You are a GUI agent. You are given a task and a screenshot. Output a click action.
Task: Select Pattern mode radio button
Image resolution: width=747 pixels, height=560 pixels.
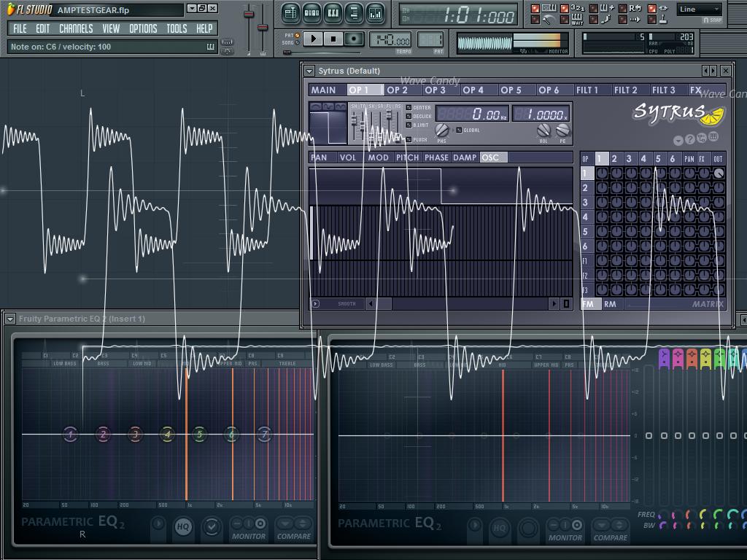298,35
